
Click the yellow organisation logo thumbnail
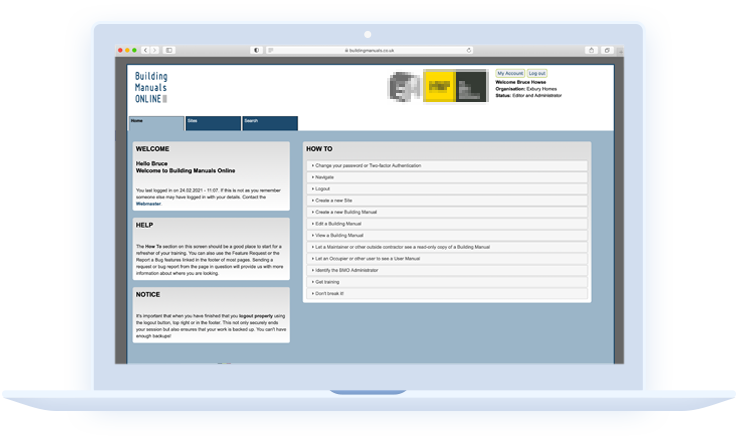click(439, 86)
